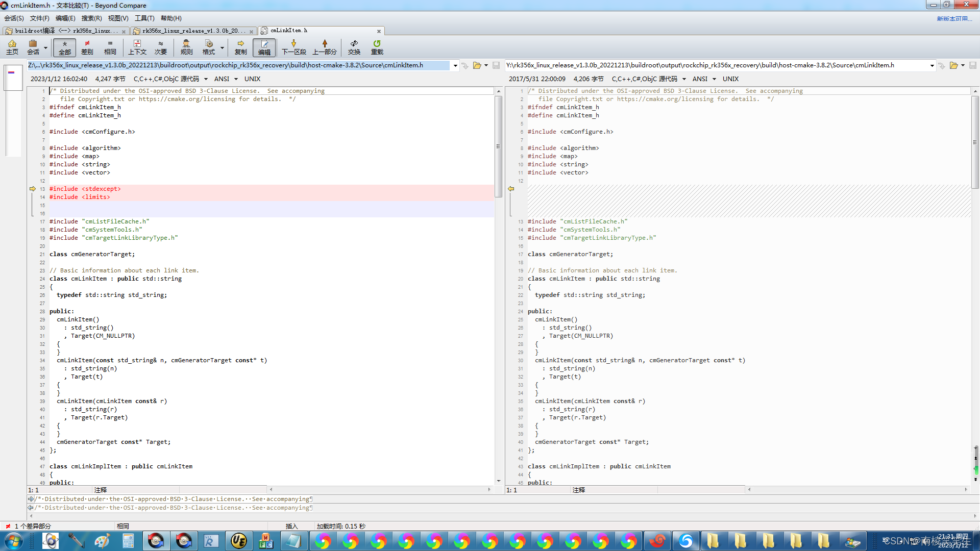Toggle the 相同 (Show same) filter
The image size is (980, 551).
coord(110,47)
